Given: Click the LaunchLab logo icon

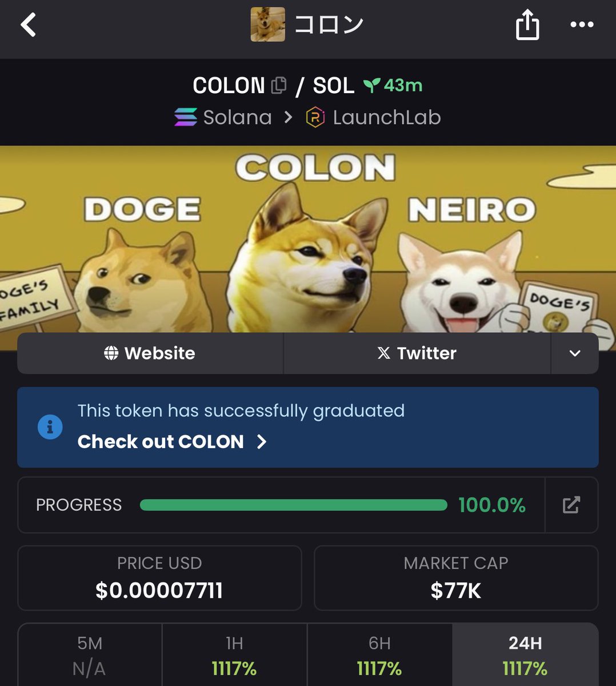Looking at the screenshot, I should click(315, 117).
